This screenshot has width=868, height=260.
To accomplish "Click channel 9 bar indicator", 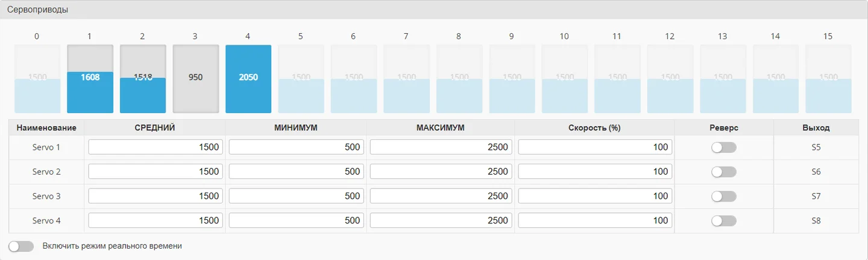I will (x=512, y=79).
